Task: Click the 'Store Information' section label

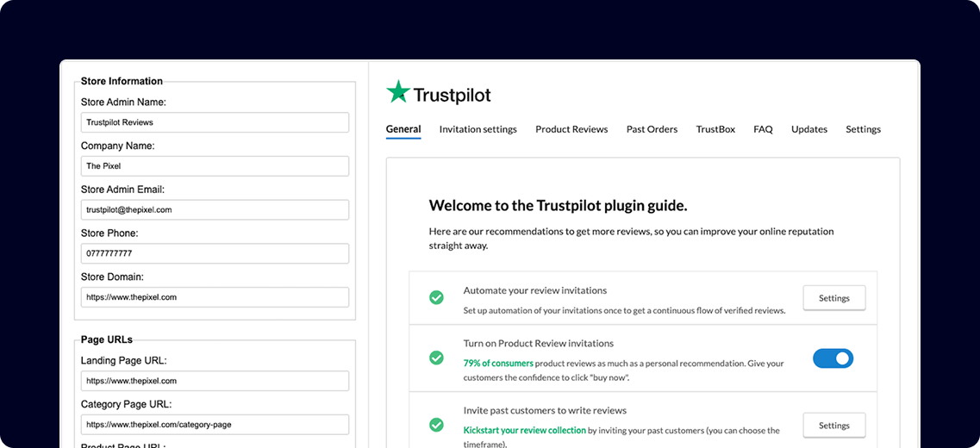Action: (x=122, y=81)
